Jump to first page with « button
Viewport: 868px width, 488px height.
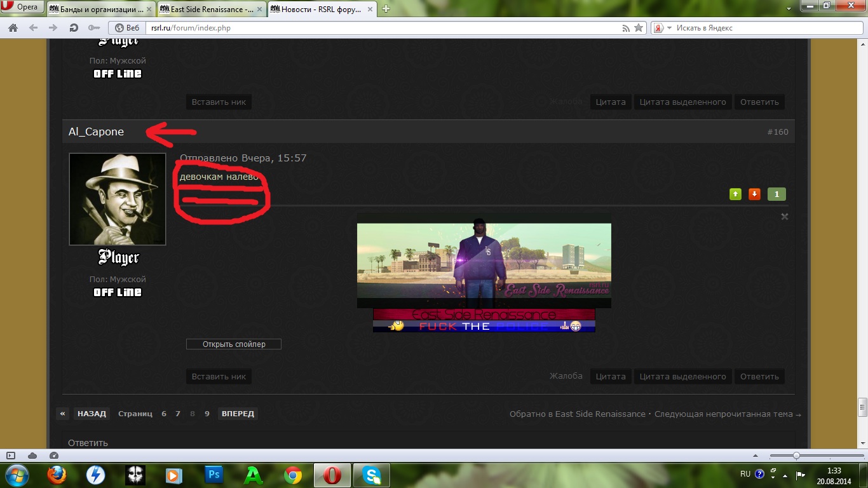coord(62,414)
